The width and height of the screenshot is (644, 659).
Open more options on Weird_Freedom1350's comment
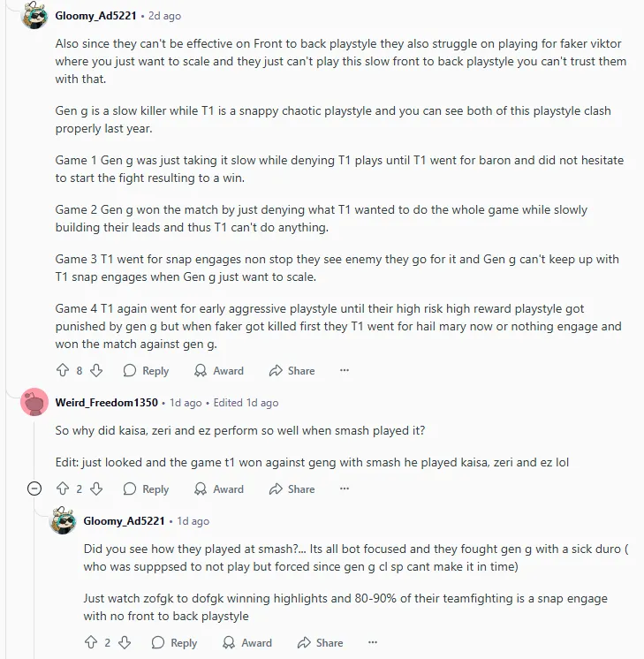coord(345,489)
